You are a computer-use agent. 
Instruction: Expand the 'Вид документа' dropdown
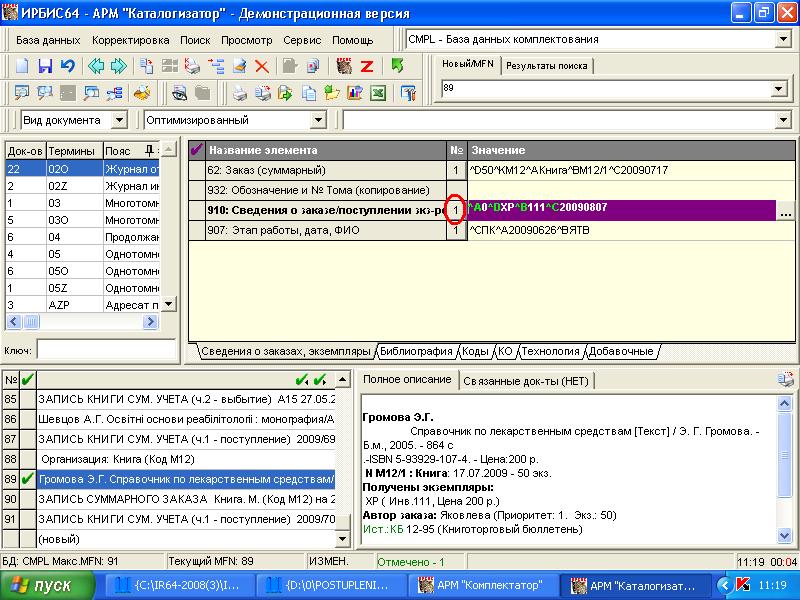[x=120, y=120]
